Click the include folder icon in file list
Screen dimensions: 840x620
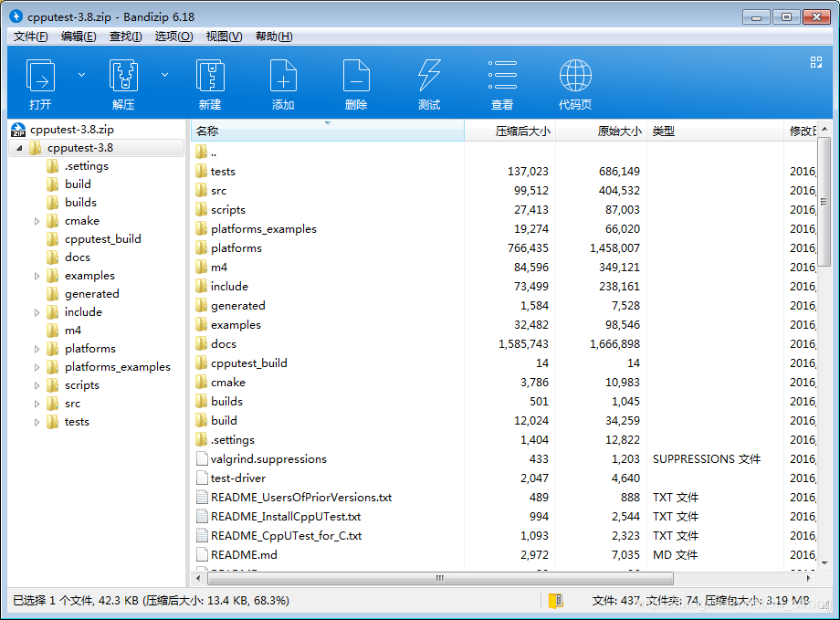(201, 286)
